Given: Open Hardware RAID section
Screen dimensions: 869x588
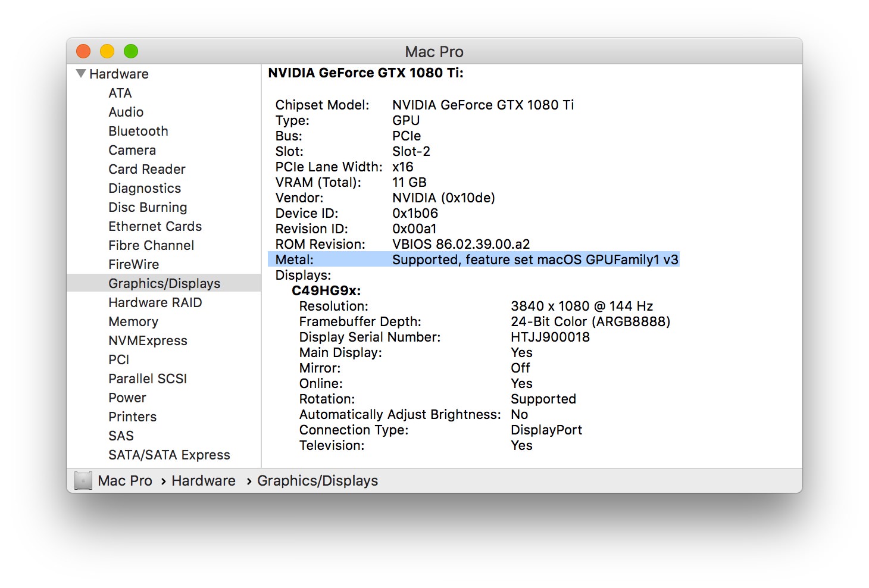Looking at the screenshot, I should [x=155, y=302].
